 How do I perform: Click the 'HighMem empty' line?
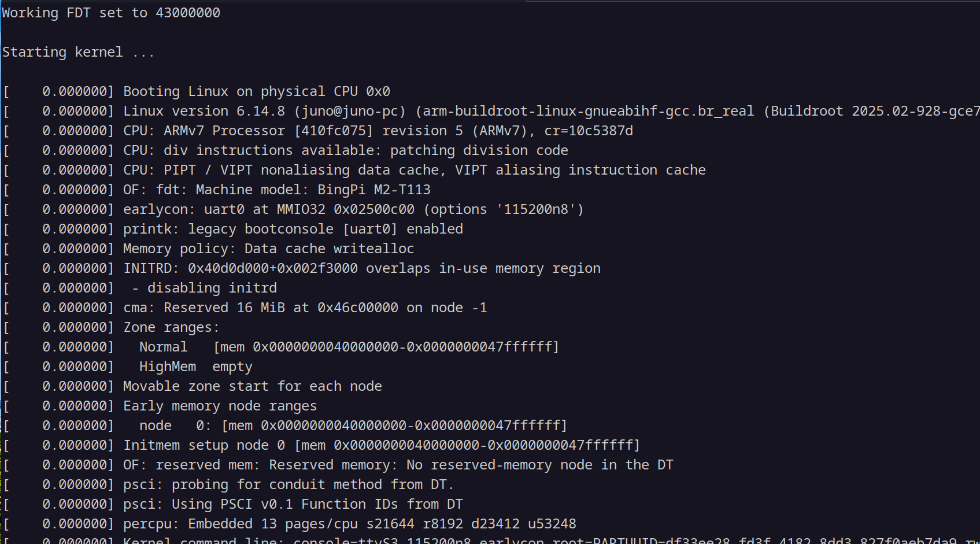(196, 367)
